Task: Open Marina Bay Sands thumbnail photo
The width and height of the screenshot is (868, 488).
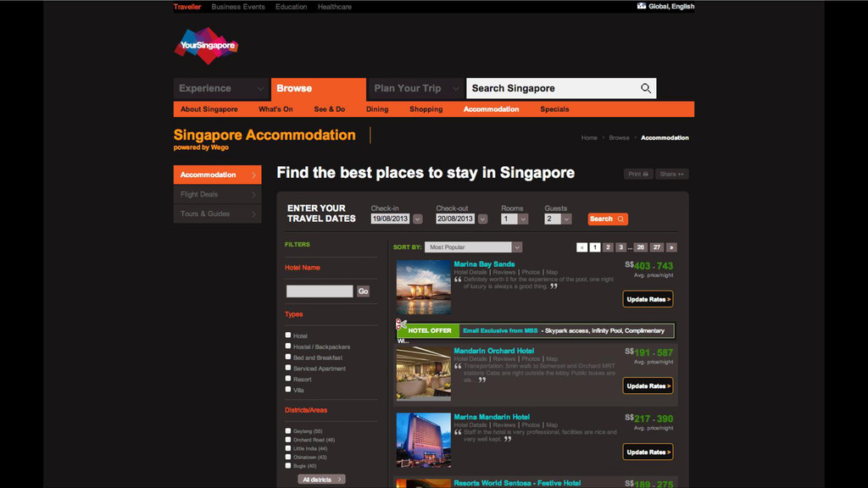Action: pyautogui.click(x=424, y=287)
